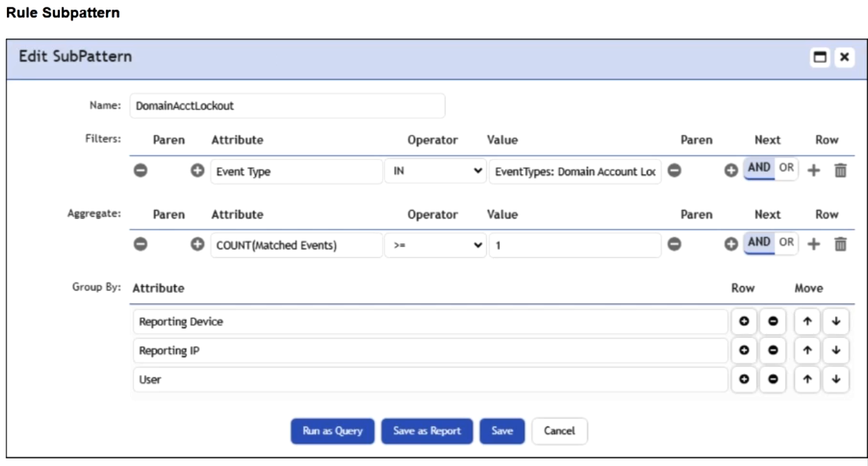Screen dimensions: 868x466
Task: Maximize the Edit SubPattern dialog
Action: [819, 57]
